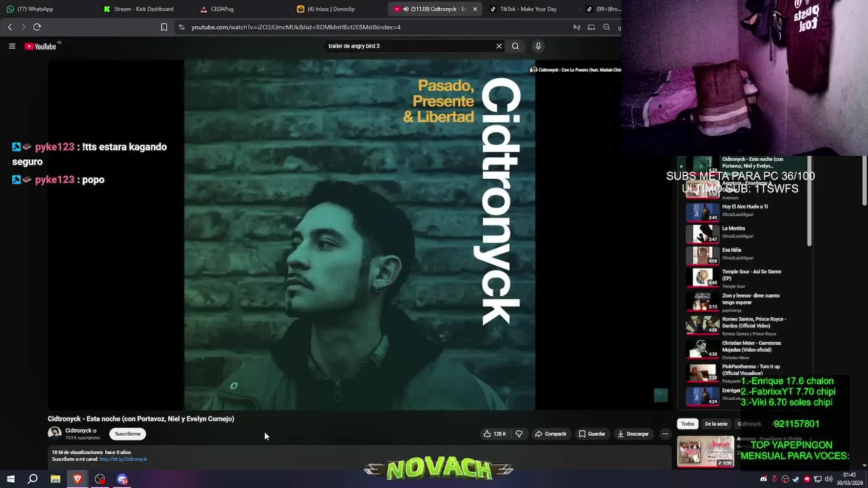Subscribe with the Suscribirme button
This screenshot has height=488, width=868.
127,434
